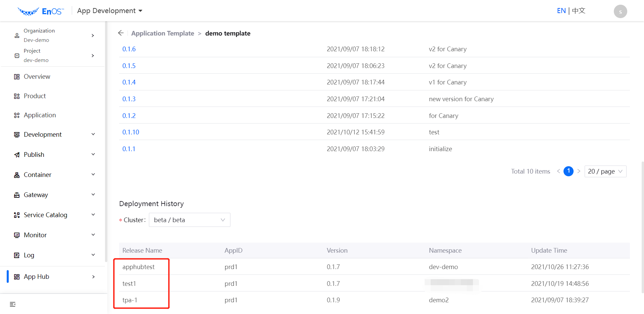The height and width of the screenshot is (314, 644).
Task: Click the back arrow beside Application Template
Action: pyautogui.click(x=121, y=33)
